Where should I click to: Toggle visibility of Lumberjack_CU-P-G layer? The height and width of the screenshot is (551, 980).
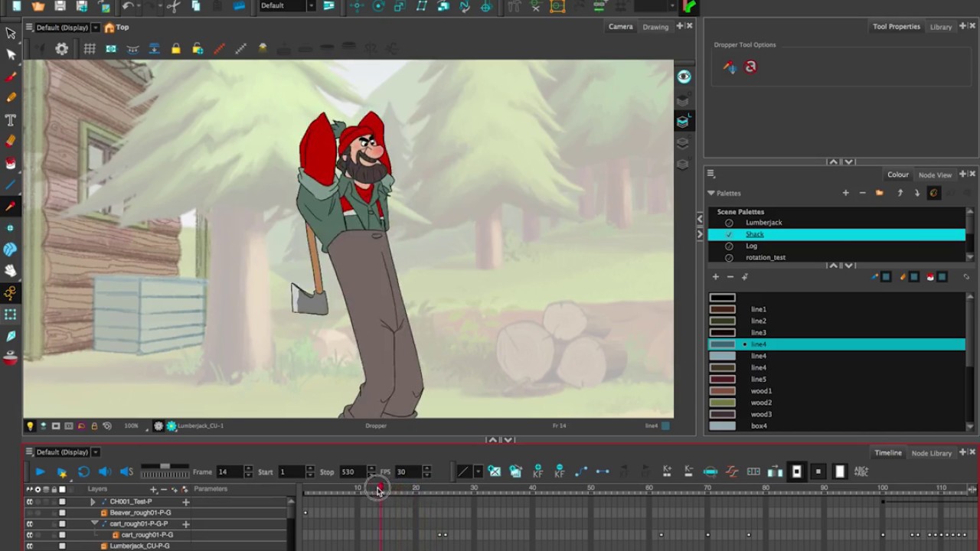click(30, 546)
